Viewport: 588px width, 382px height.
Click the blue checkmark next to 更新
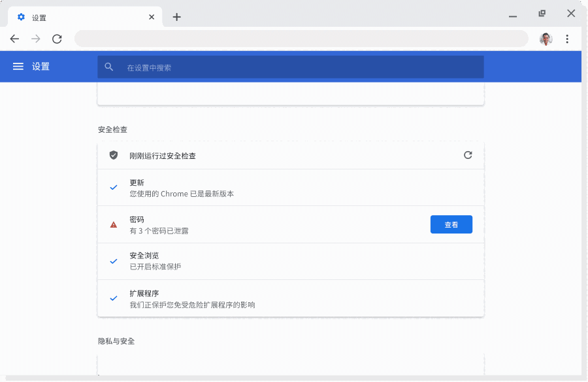point(112,188)
